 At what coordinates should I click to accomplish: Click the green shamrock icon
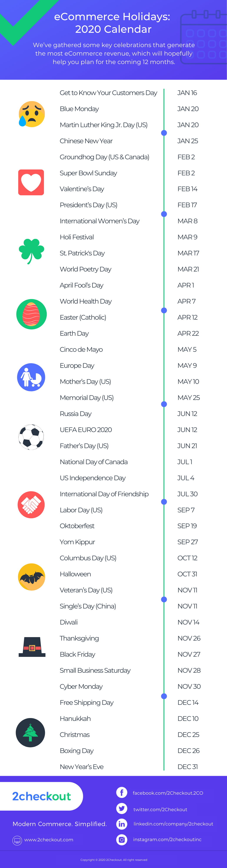tap(31, 251)
